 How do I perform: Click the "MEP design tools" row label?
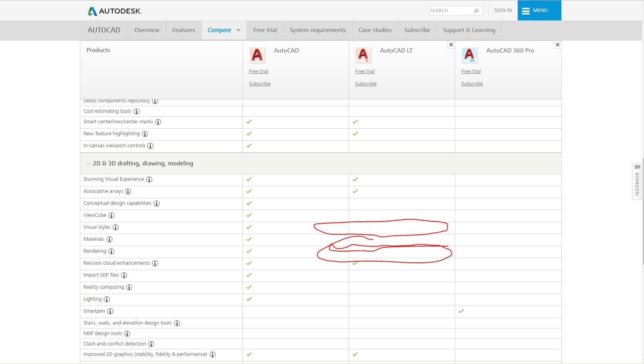[103, 333]
